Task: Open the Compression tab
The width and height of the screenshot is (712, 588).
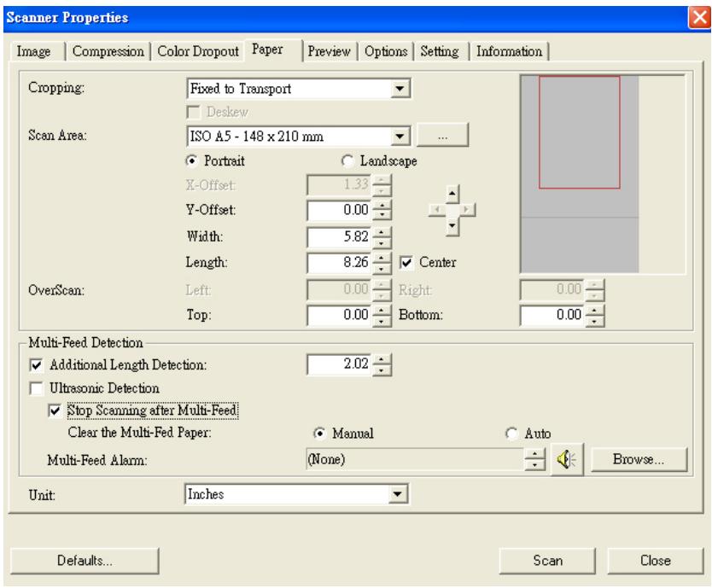Action: pos(108,51)
